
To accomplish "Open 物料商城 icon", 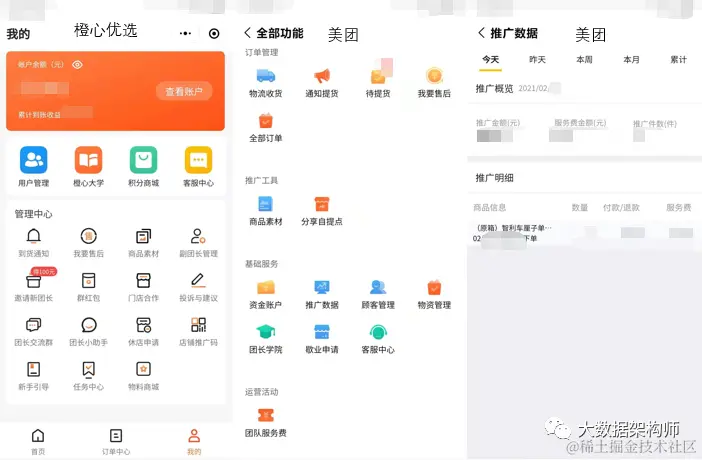I will tap(144, 369).
